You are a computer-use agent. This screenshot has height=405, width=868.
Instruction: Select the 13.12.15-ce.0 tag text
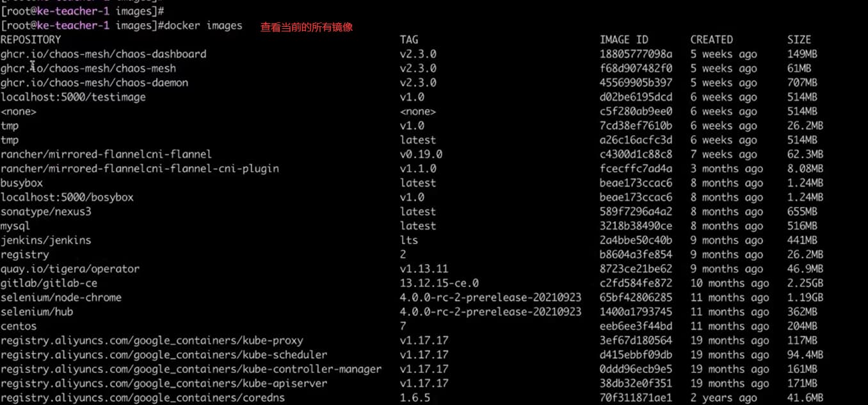click(x=439, y=283)
